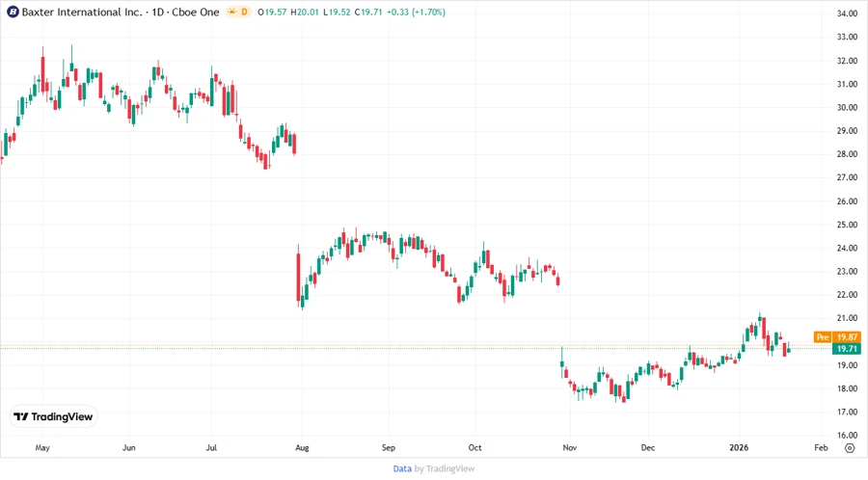Click the 'Jun' label on the time axis
Viewport: 868px width, 480px height.
[x=129, y=447]
